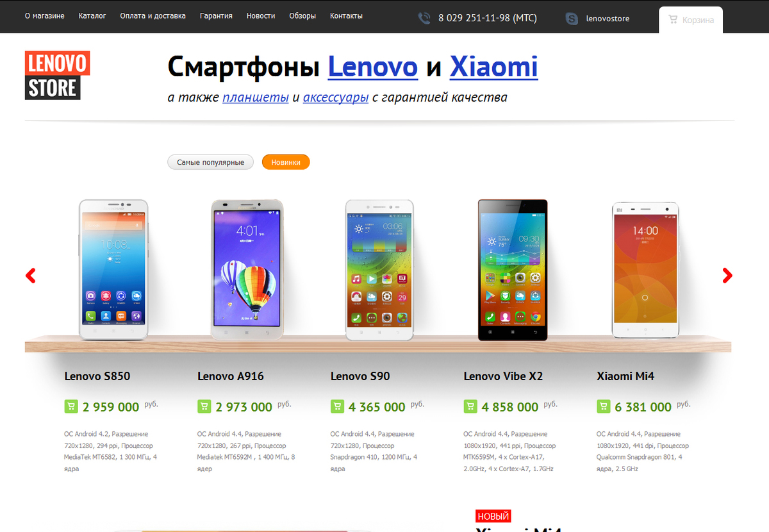
Task: Switch to Самые популярные filter
Action: (210, 162)
